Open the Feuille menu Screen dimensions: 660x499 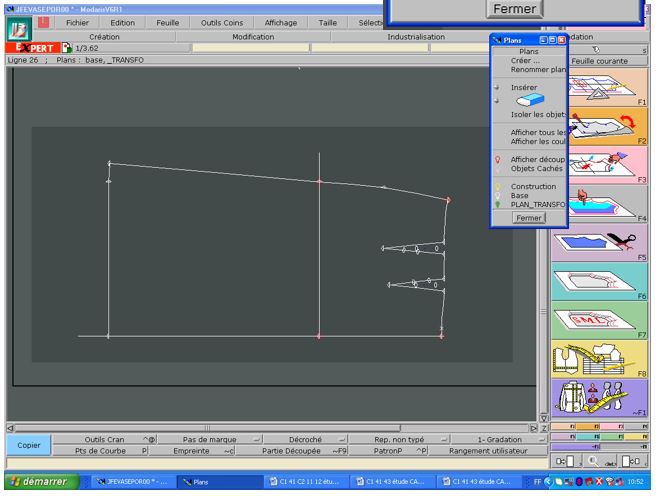(x=167, y=21)
